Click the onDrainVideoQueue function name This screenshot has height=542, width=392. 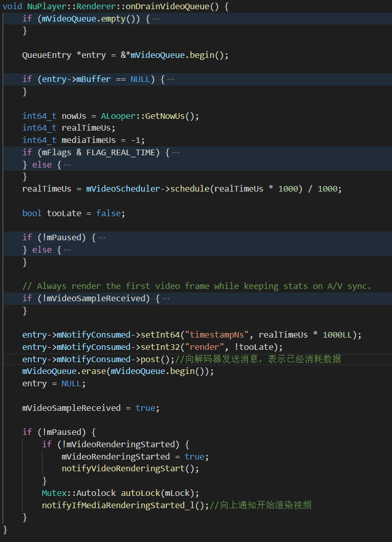coord(167,7)
